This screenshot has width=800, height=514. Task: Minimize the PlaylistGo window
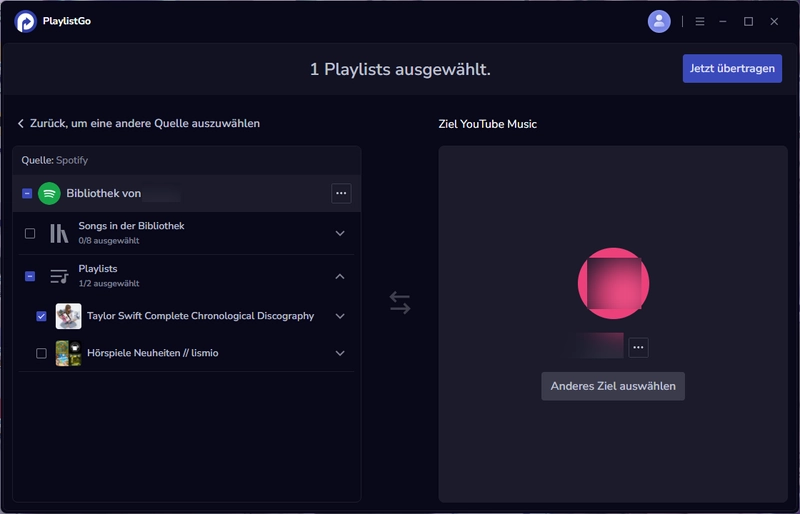722,21
